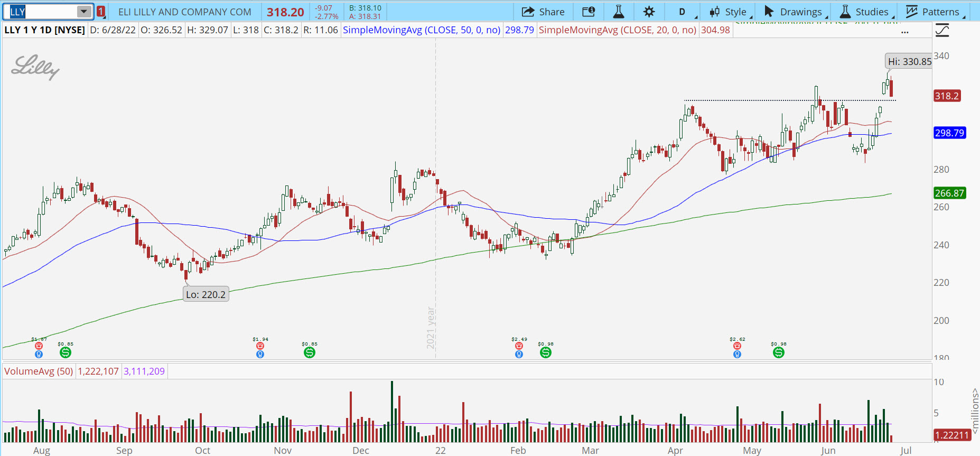Click the earnings phone icon labeled $1.67

39,346
